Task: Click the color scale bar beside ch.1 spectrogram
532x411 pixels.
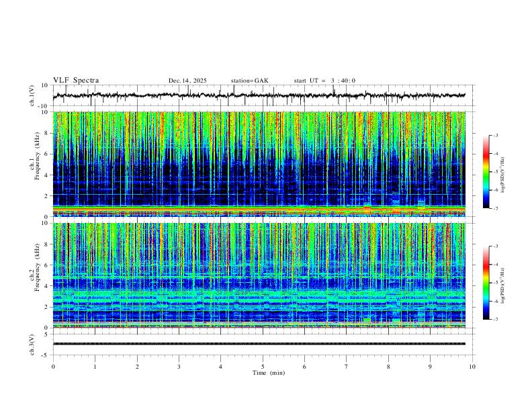Action: [x=486, y=172]
